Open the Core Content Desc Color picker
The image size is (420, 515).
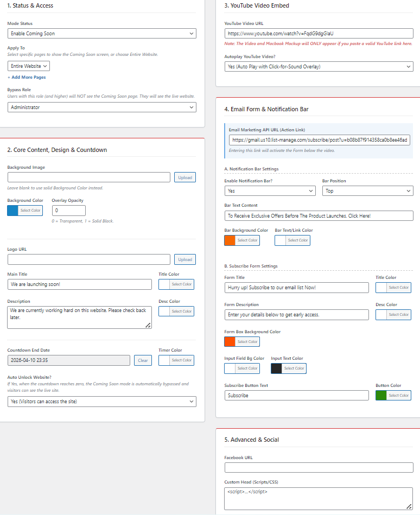pos(176,311)
